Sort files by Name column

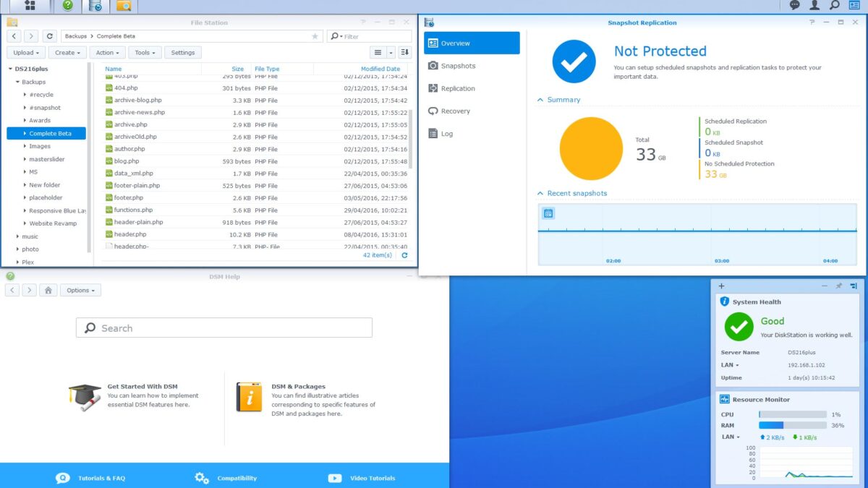pos(150,69)
